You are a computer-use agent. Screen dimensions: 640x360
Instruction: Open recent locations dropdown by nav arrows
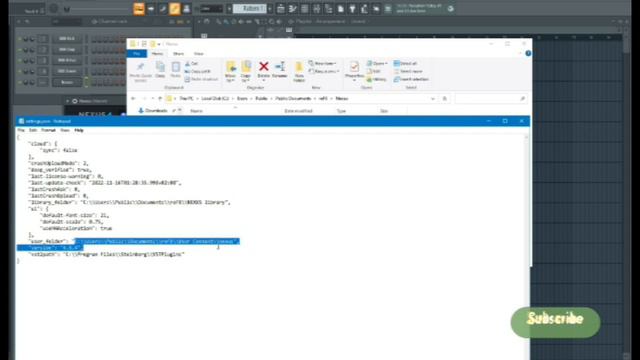153,98
